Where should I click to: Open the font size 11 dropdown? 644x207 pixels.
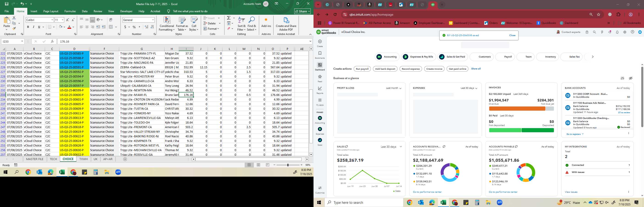coord(62,20)
